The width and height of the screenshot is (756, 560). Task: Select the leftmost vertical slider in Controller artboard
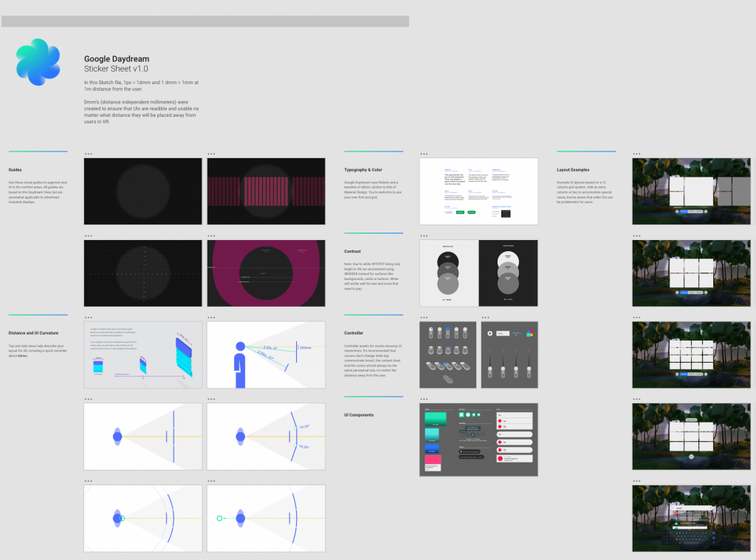(489, 368)
